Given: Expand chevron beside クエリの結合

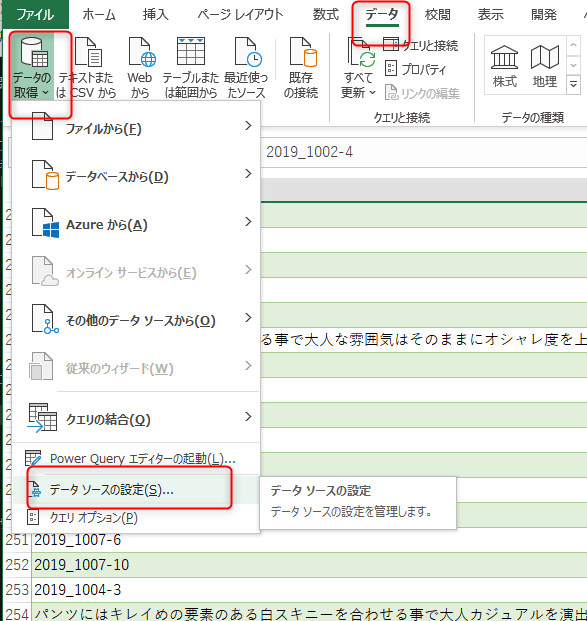Looking at the screenshot, I should point(248,416).
